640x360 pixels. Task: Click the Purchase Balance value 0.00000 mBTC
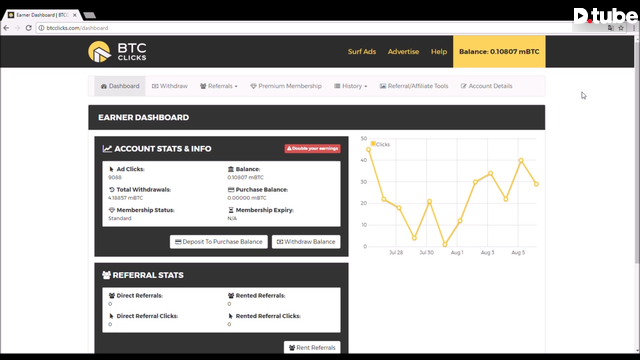click(247, 198)
